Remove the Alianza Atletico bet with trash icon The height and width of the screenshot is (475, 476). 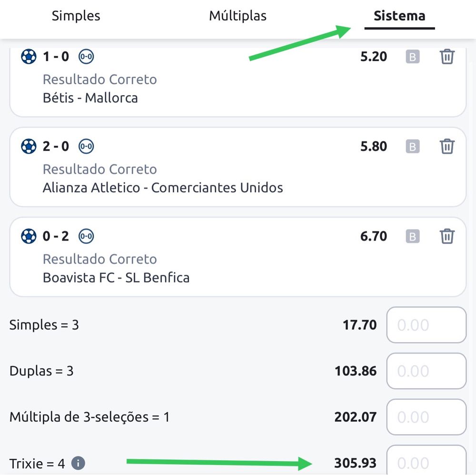pos(447,147)
